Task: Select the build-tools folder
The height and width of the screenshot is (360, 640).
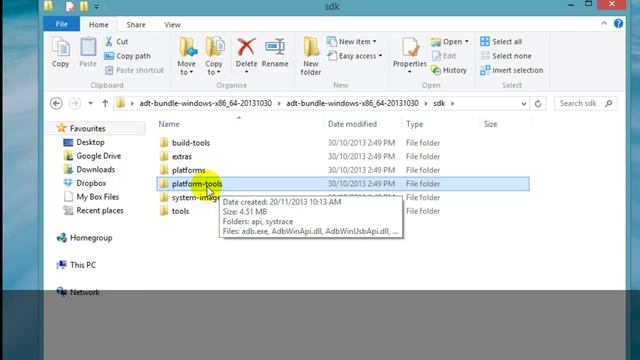Action: pos(191,143)
